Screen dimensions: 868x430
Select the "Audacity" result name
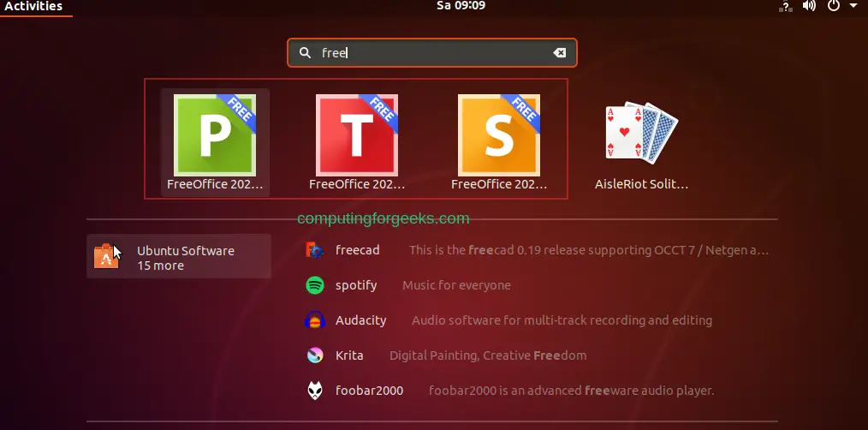(x=361, y=320)
